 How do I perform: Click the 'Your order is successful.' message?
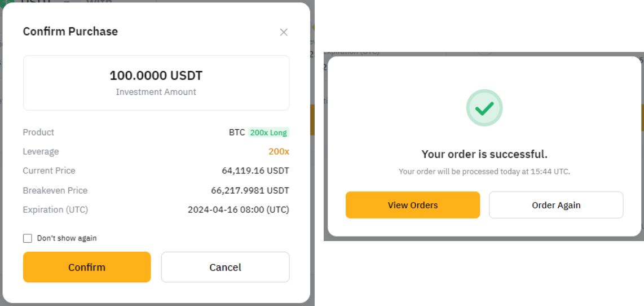point(484,154)
